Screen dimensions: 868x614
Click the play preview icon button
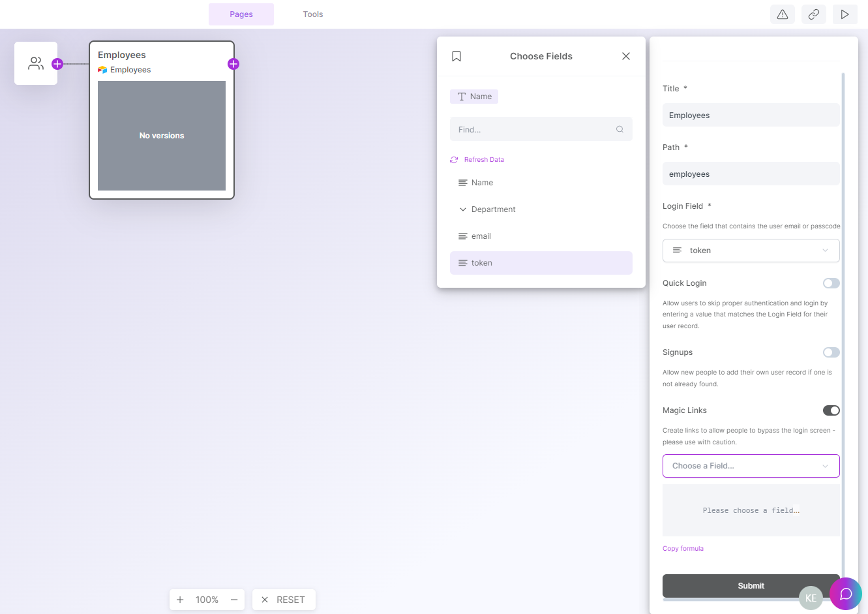pos(845,14)
